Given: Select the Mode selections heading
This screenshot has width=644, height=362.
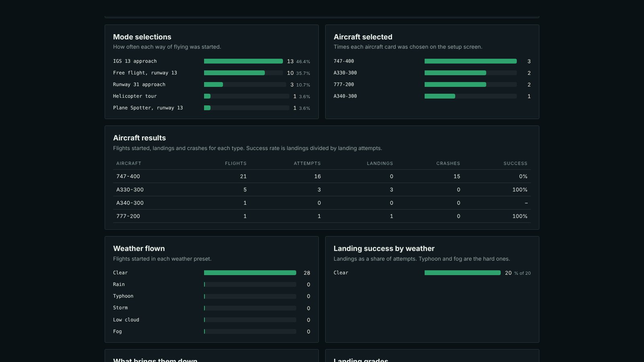Looking at the screenshot, I should (x=142, y=37).
